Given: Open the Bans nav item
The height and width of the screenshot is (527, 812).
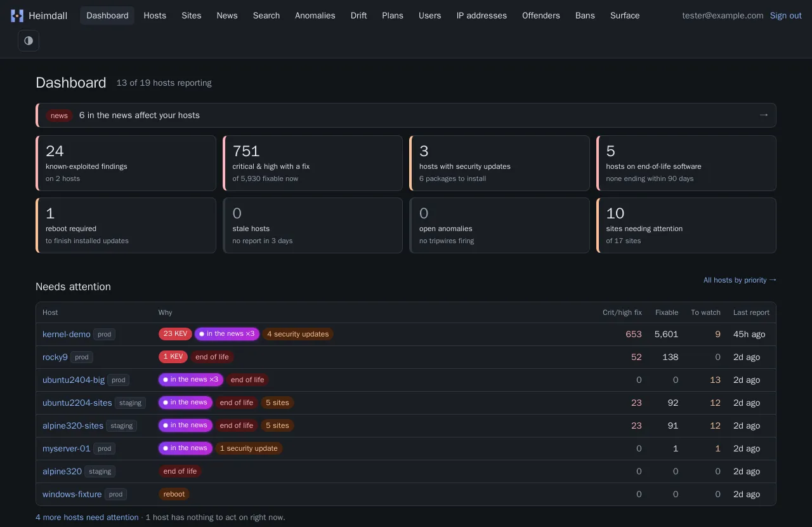Looking at the screenshot, I should [585, 15].
